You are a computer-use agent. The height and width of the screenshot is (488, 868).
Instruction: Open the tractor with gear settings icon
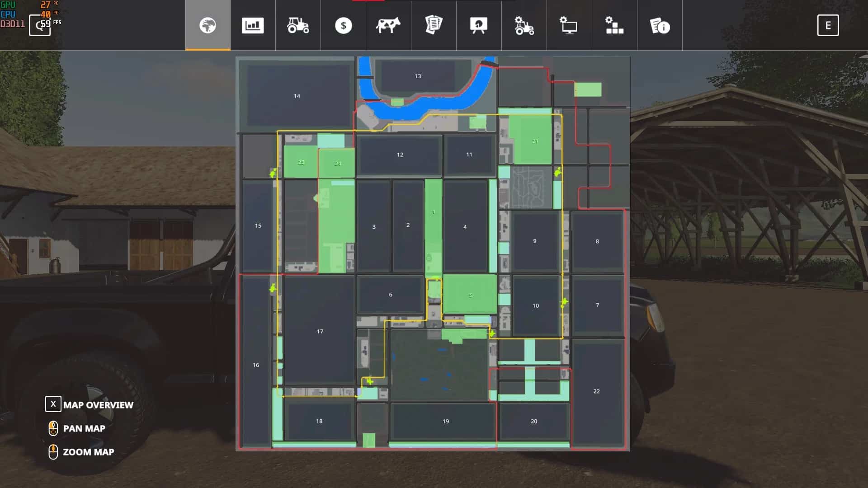524,25
